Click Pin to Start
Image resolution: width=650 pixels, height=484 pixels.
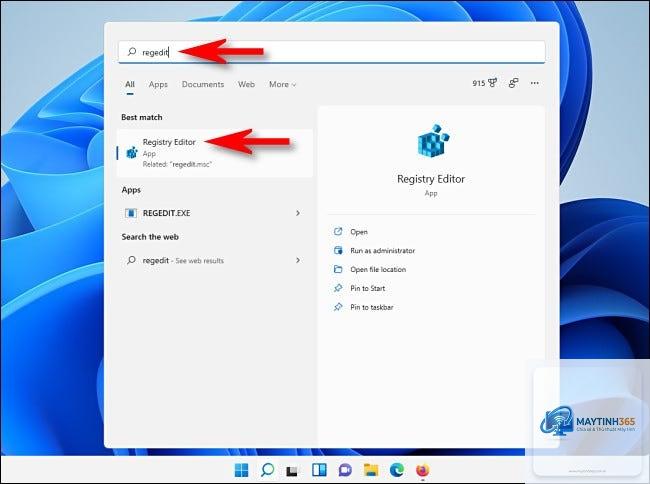pyautogui.click(x=368, y=288)
